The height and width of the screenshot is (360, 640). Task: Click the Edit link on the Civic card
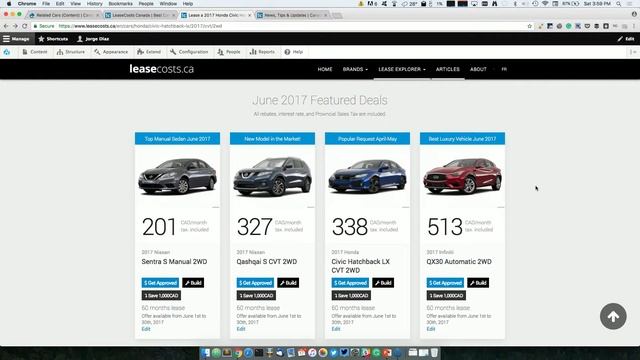point(336,329)
